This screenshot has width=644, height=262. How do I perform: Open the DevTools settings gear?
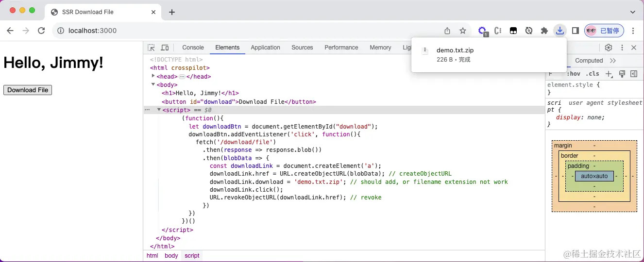pos(609,48)
